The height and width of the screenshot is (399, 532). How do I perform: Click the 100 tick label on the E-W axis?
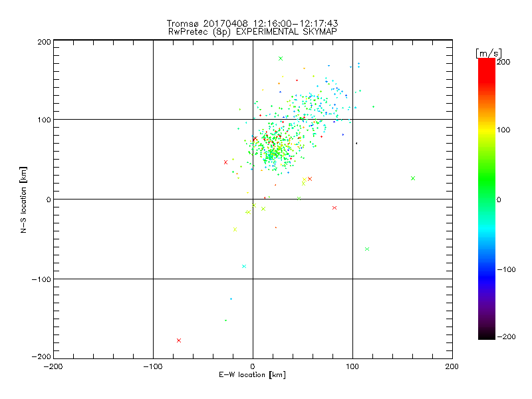pyautogui.click(x=352, y=366)
